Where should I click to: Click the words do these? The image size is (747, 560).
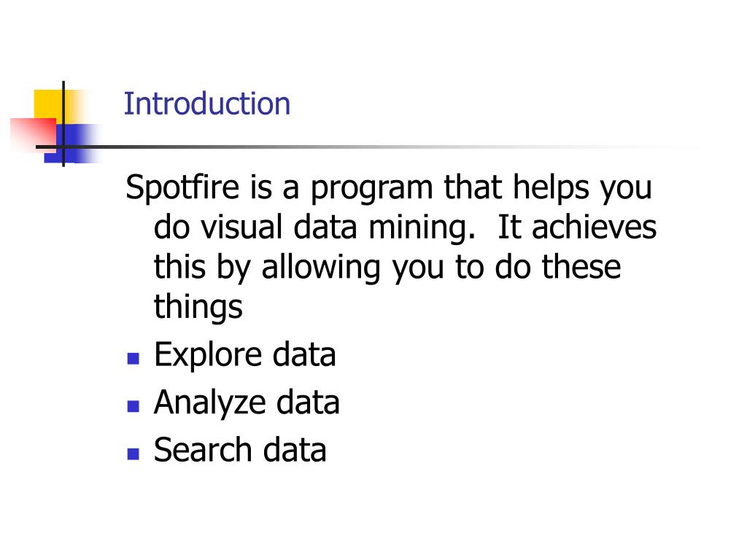click(558, 267)
